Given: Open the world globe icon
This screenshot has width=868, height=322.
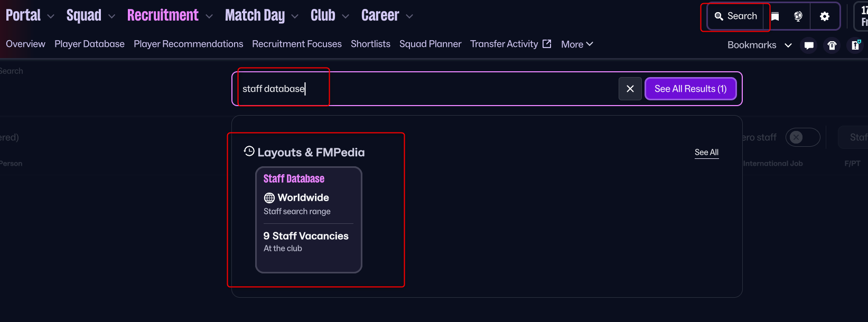Looking at the screenshot, I should tap(798, 16).
